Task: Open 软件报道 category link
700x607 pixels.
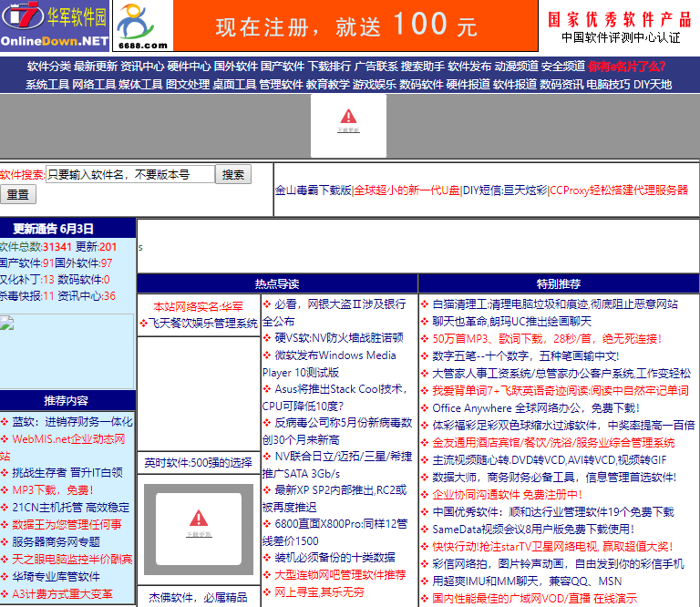Action: coord(514,85)
